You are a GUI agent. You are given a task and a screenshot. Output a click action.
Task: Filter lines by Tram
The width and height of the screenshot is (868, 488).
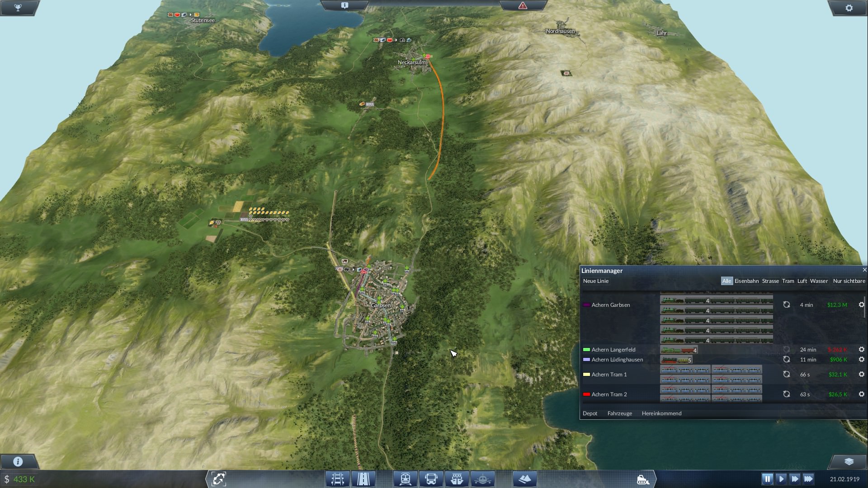[x=788, y=281]
